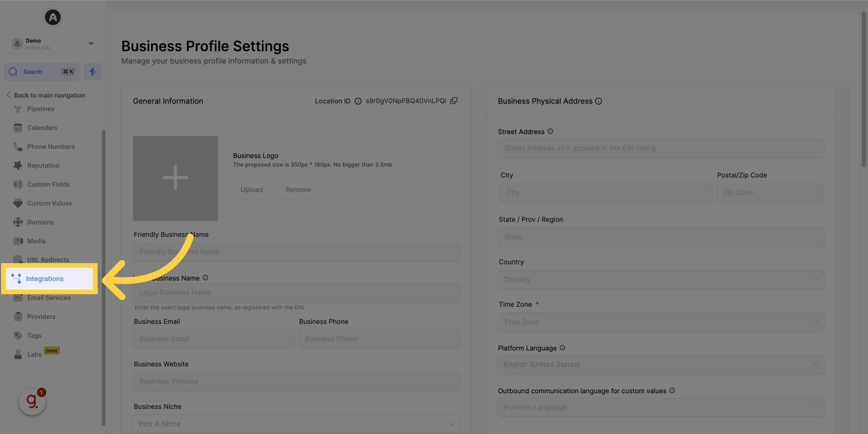Click the Tags icon in sidebar
Screen dimensions: 868x434
18,335
